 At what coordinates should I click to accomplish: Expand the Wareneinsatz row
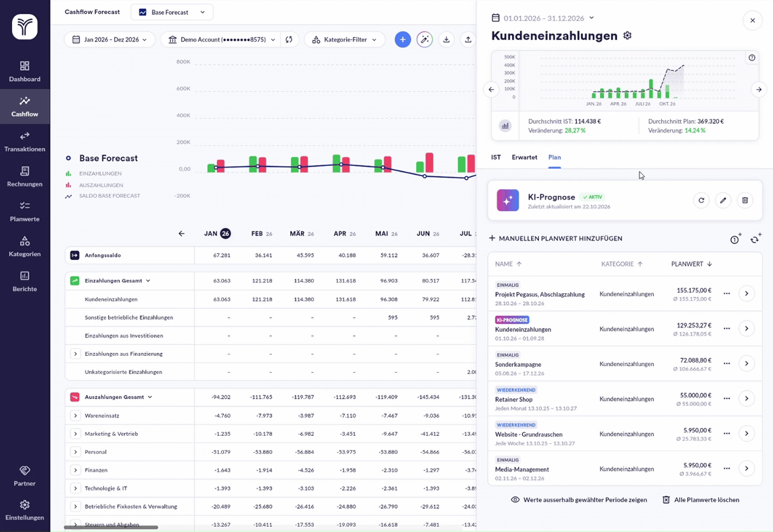76,416
